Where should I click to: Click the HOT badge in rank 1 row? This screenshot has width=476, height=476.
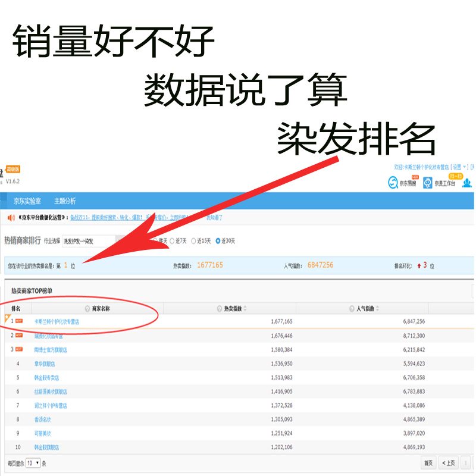pos(19,321)
